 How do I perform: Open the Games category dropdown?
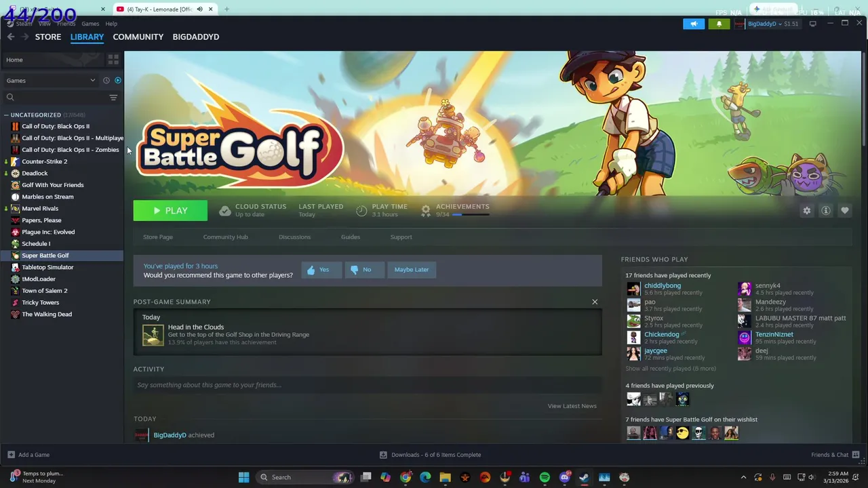click(x=51, y=81)
